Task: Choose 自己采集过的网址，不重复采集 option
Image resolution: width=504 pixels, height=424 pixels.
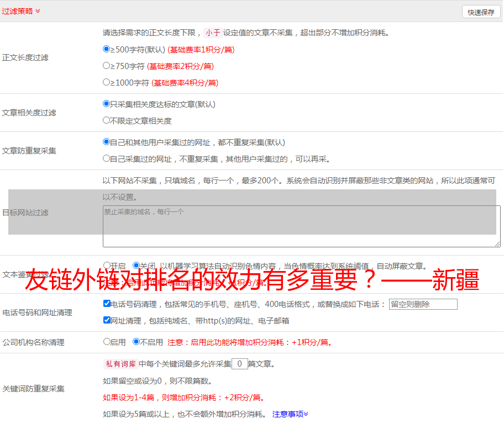Action: tap(107, 158)
